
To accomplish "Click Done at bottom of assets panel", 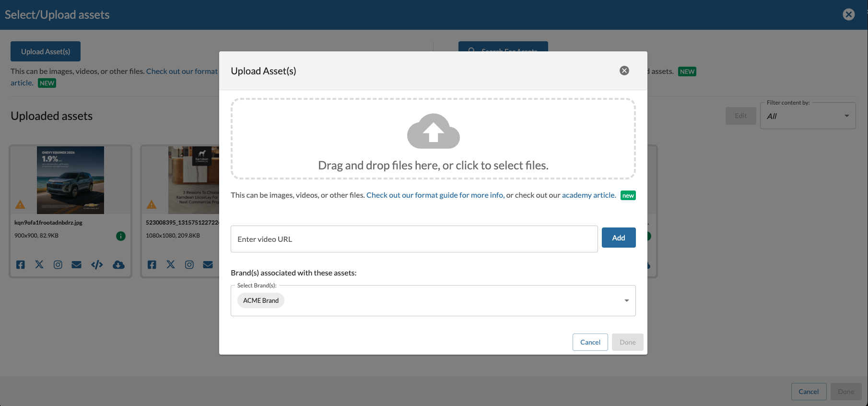I will 846,392.
